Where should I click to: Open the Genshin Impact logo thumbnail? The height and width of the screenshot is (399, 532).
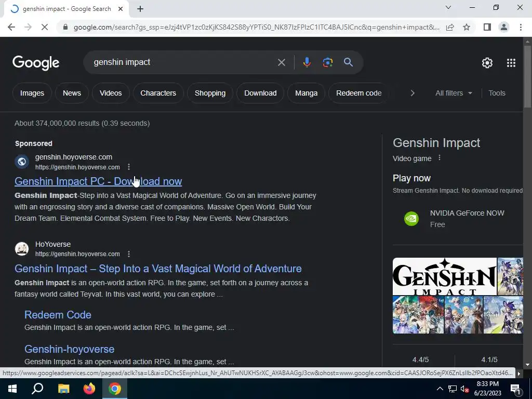point(445,276)
